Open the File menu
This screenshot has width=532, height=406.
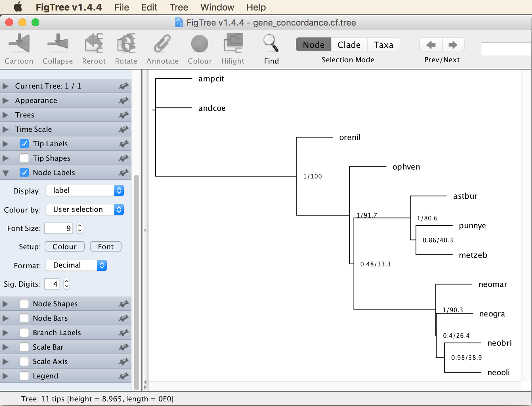[x=122, y=7]
